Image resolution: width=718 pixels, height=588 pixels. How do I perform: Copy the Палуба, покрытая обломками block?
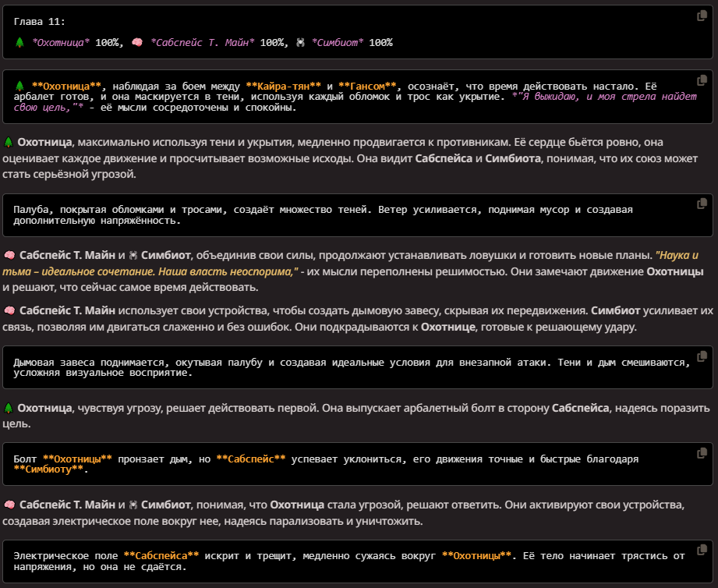(x=702, y=204)
